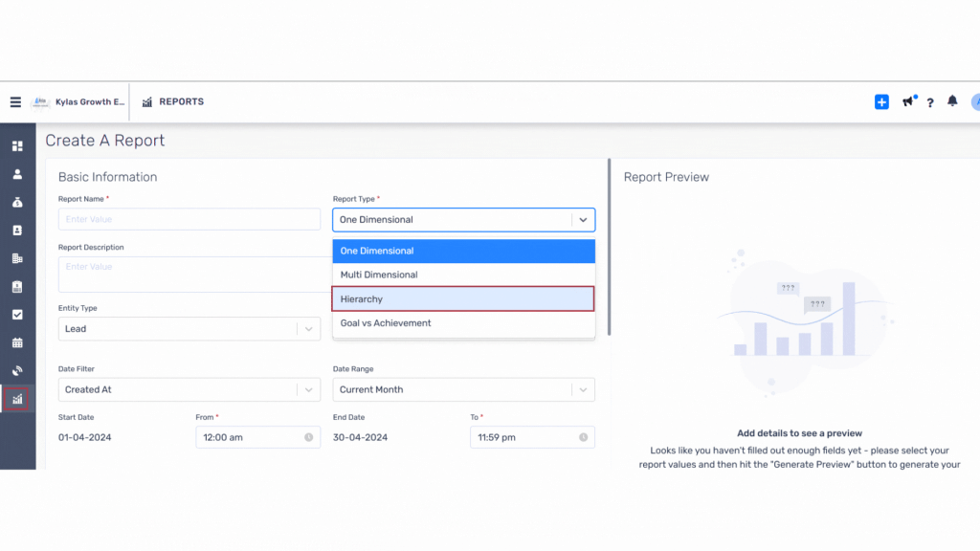Viewport: 980px width, 551px height.
Task: Check notifications with the bell icon
Action: pyautogui.click(x=952, y=101)
